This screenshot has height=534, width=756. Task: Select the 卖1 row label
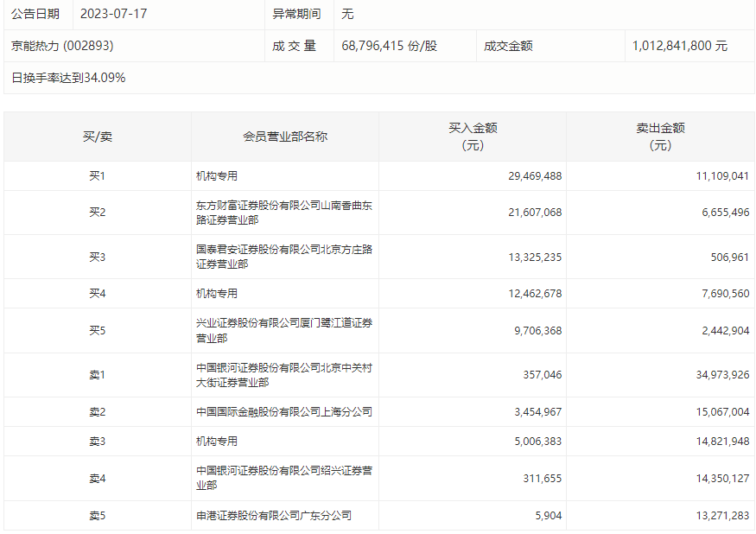click(98, 375)
